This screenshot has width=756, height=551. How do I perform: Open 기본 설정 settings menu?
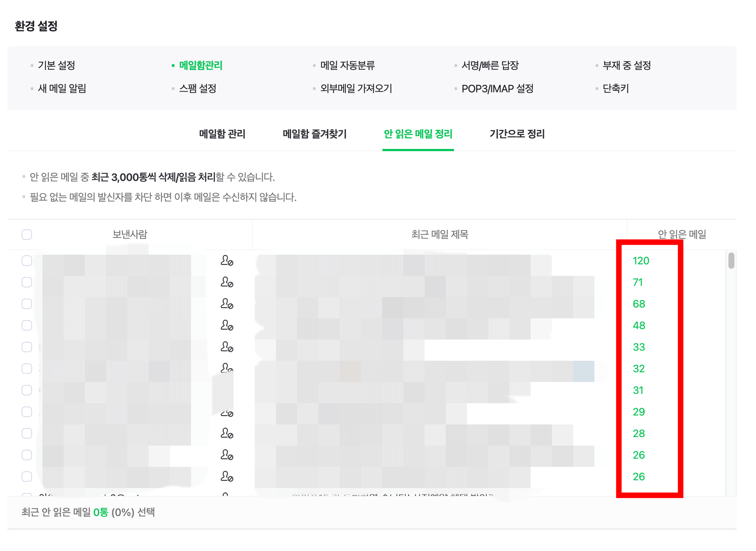[x=57, y=66]
